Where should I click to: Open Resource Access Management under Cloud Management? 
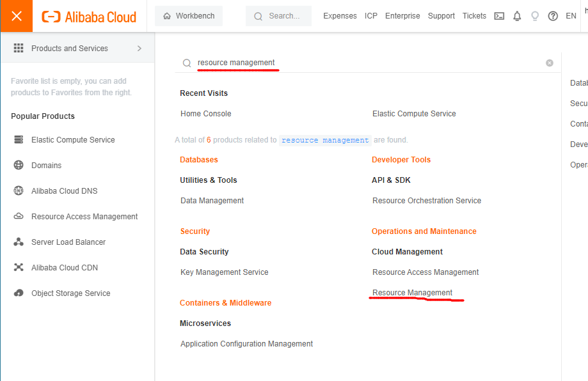click(x=425, y=272)
